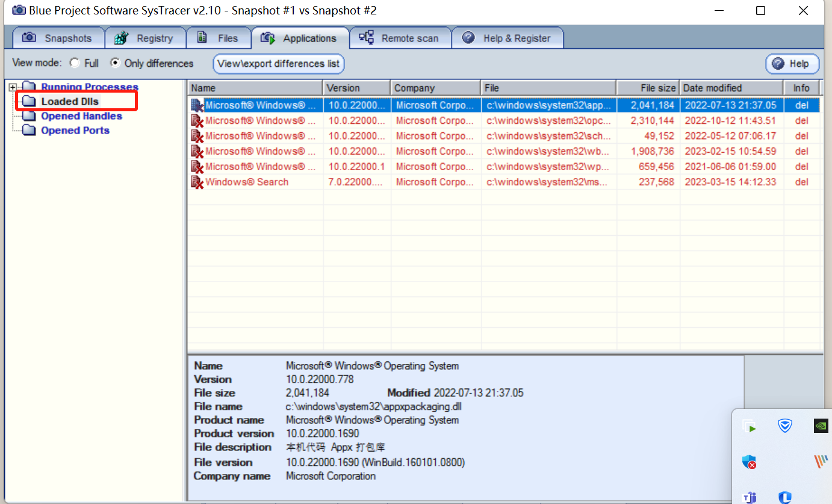Select Loaded Dlls in the tree
The height and width of the screenshot is (504, 832).
pos(70,102)
